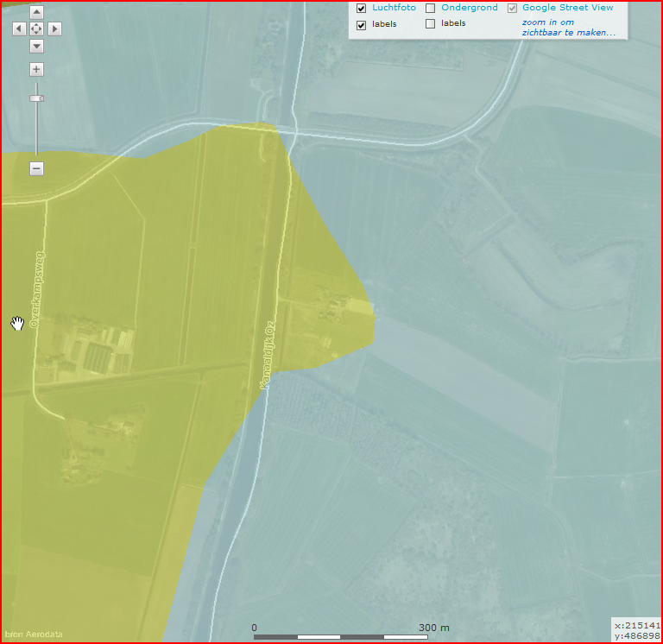663x644 pixels.
Task: Uncheck the Luchtfoto layer checkbox
Action: pyautogui.click(x=362, y=9)
